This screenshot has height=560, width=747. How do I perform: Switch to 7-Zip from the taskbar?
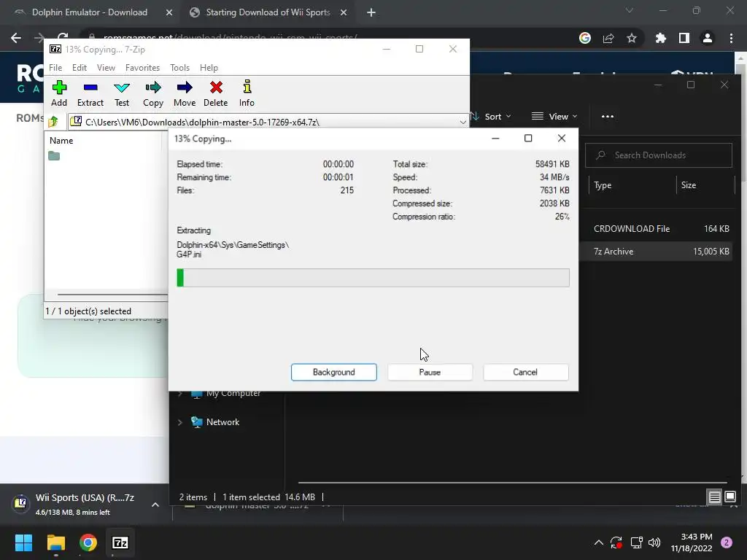(120, 542)
